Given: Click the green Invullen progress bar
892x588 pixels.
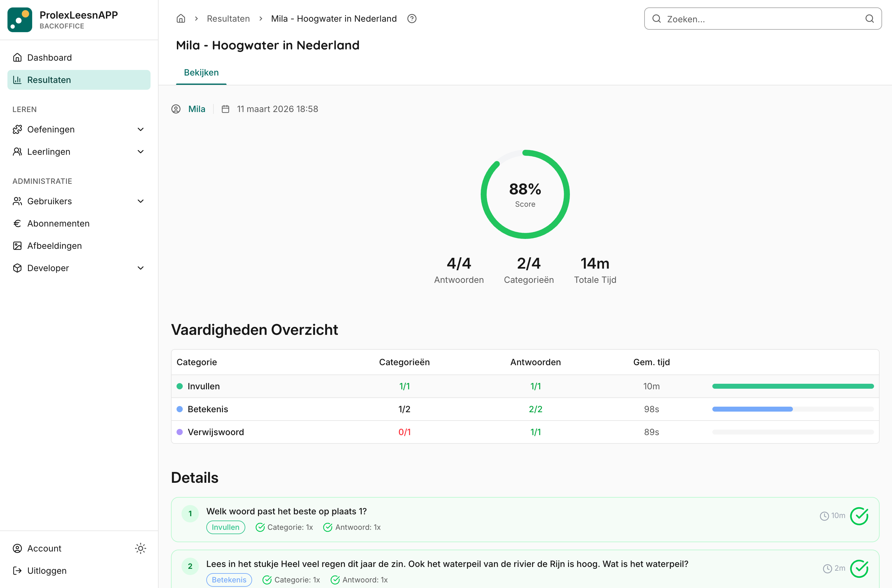Looking at the screenshot, I should coord(793,386).
